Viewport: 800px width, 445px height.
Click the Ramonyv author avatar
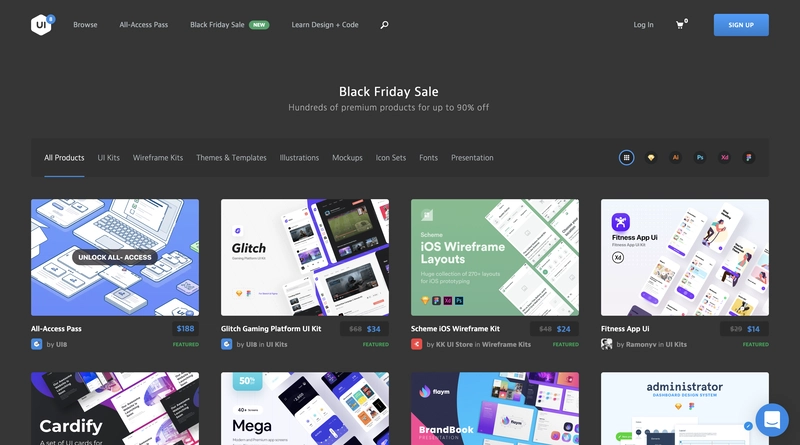point(606,344)
